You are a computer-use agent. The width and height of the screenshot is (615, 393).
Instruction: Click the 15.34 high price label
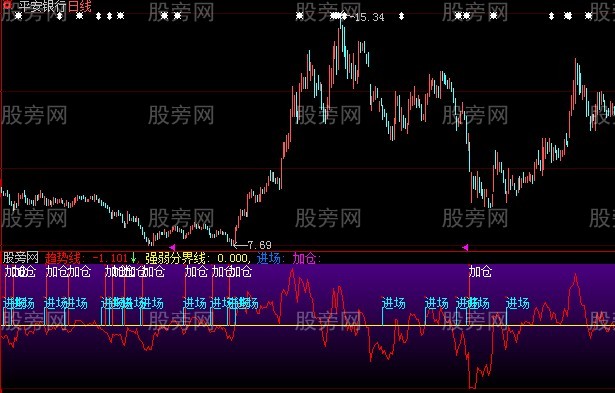(369, 17)
